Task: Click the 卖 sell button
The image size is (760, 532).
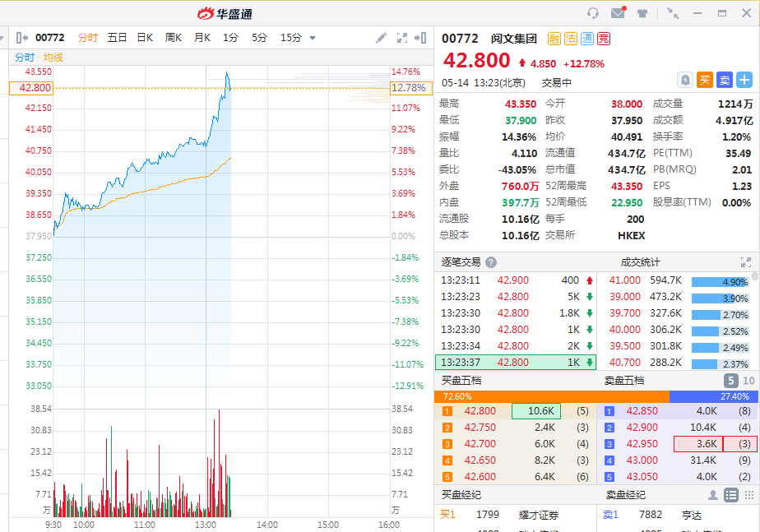Action: pyautogui.click(x=725, y=80)
